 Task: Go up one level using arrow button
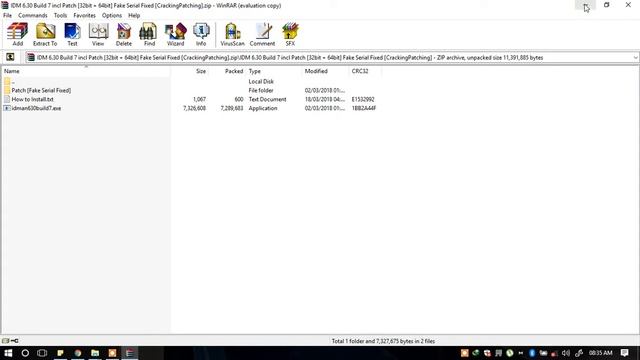click(10, 57)
